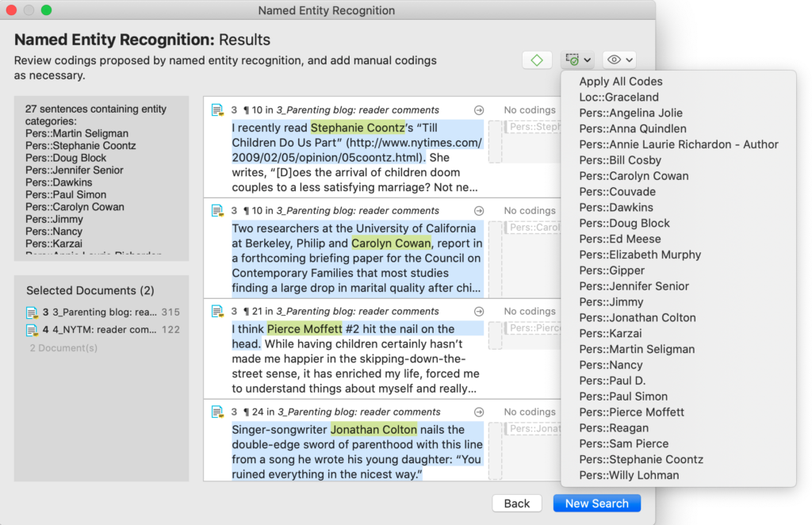Click document icon beside Pierce Moffett result
Screen dimensions: 812x525
217,312
